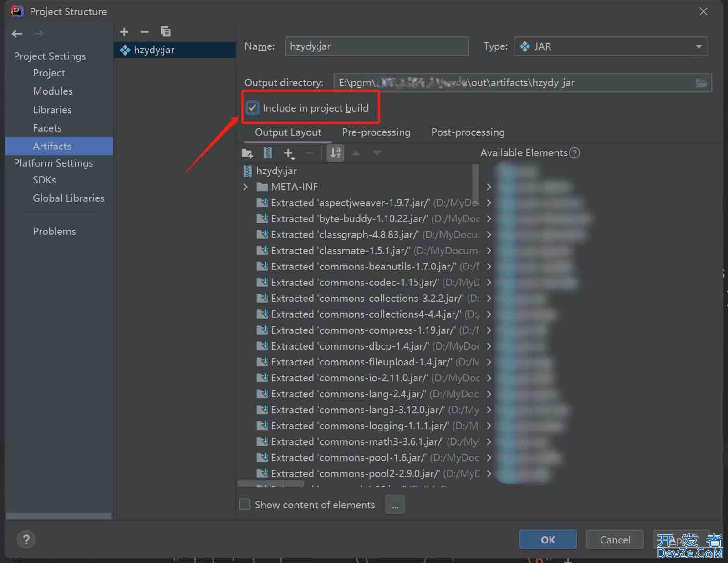This screenshot has height=563, width=728.
Task: Click the Cancel button
Action: (x=615, y=540)
